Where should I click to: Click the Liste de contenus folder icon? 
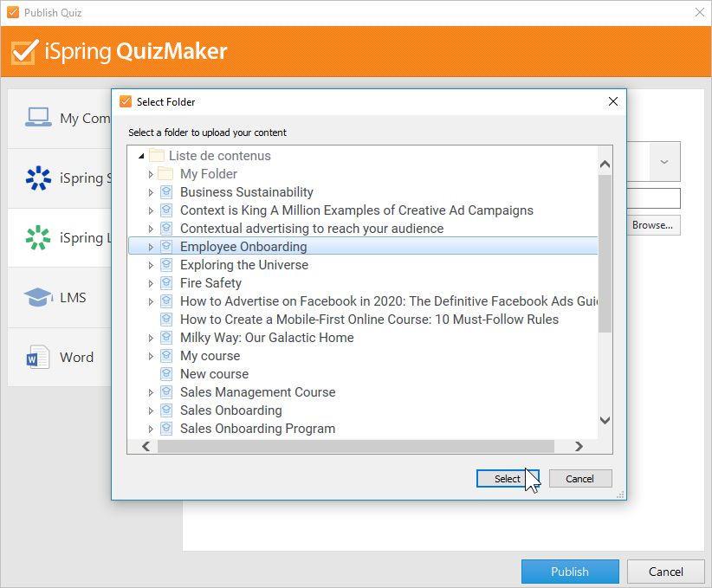click(157, 155)
